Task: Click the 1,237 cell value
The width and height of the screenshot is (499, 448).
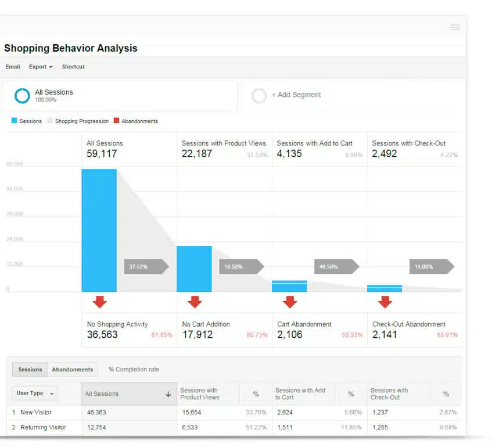Action: tap(380, 413)
